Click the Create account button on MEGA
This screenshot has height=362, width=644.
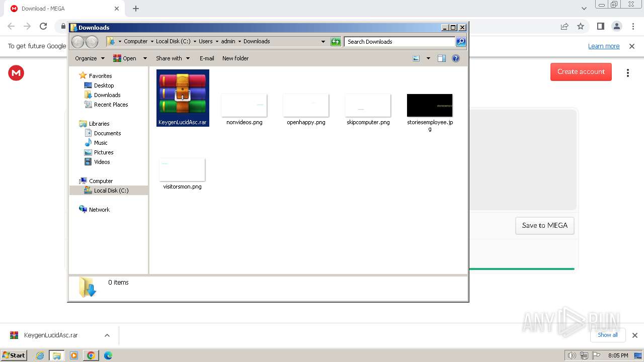coord(581,71)
